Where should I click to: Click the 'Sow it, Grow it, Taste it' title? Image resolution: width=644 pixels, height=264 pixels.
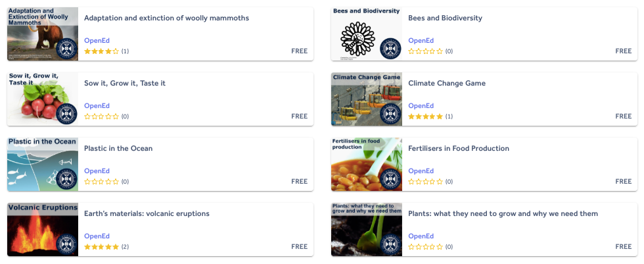click(125, 83)
